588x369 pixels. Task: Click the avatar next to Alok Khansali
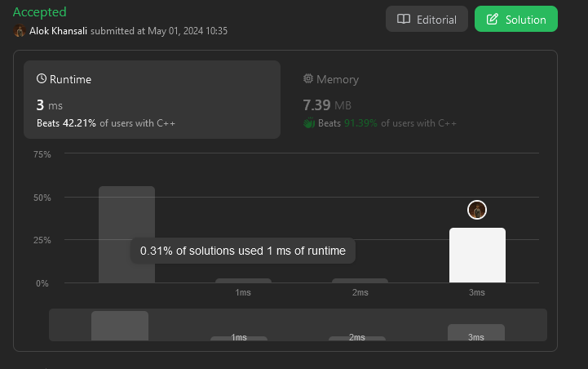click(20, 31)
